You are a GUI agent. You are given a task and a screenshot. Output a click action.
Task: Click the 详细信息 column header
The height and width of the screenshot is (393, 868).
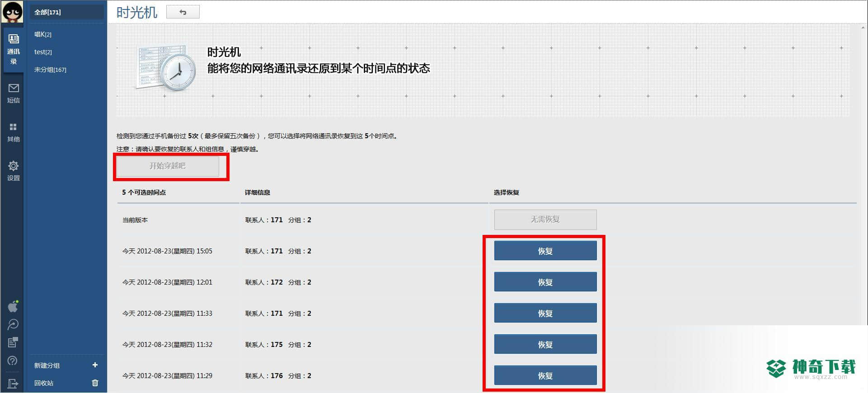coord(258,192)
